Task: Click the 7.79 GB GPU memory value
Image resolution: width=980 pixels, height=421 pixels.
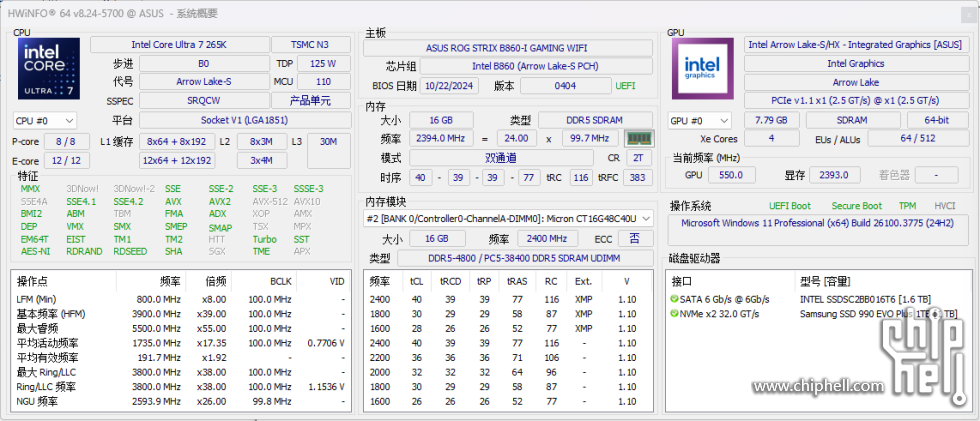Action: (772, 121)
